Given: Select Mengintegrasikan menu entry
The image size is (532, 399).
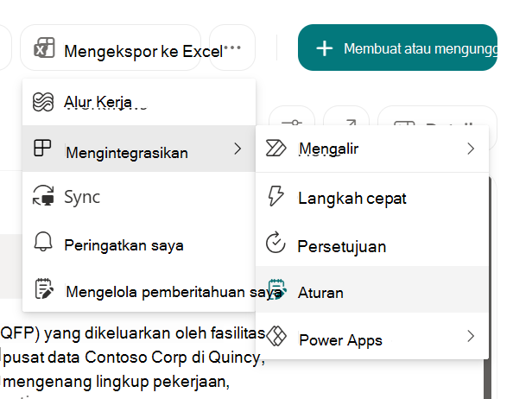Looking at the screenshot, I should [x=139, y=149].
